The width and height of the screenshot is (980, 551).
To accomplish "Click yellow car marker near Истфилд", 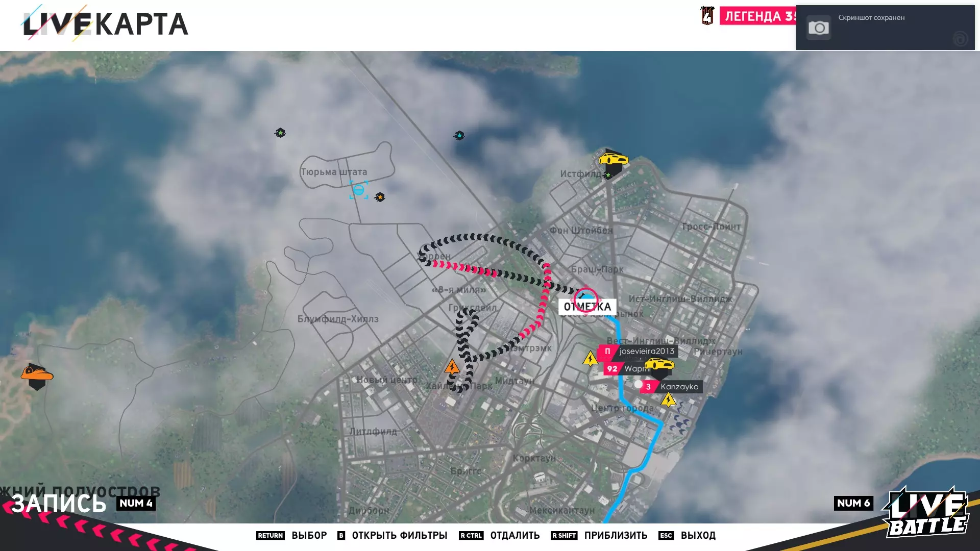I will tap(613, 159).
